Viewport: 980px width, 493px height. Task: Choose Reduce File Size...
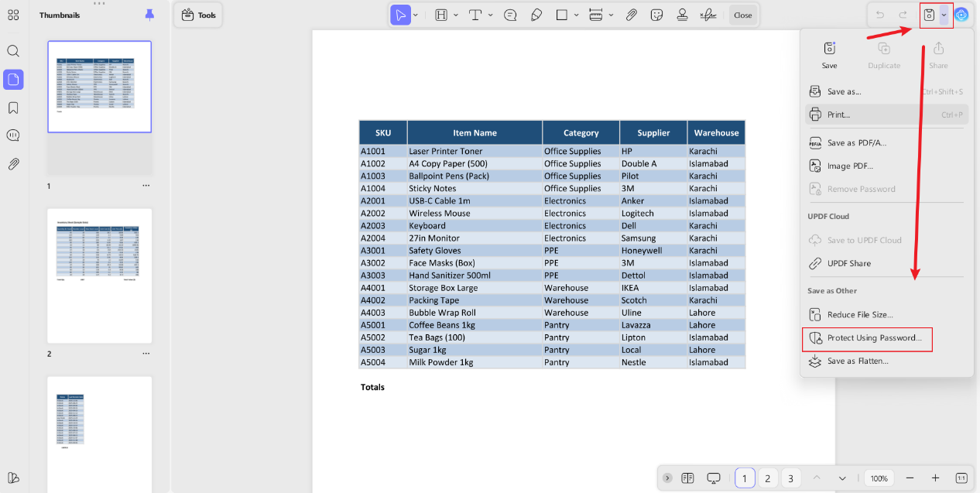(x=886, y=314)
